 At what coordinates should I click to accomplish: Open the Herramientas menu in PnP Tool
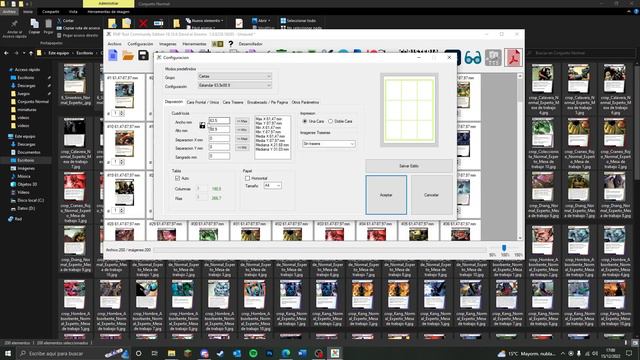194,44
